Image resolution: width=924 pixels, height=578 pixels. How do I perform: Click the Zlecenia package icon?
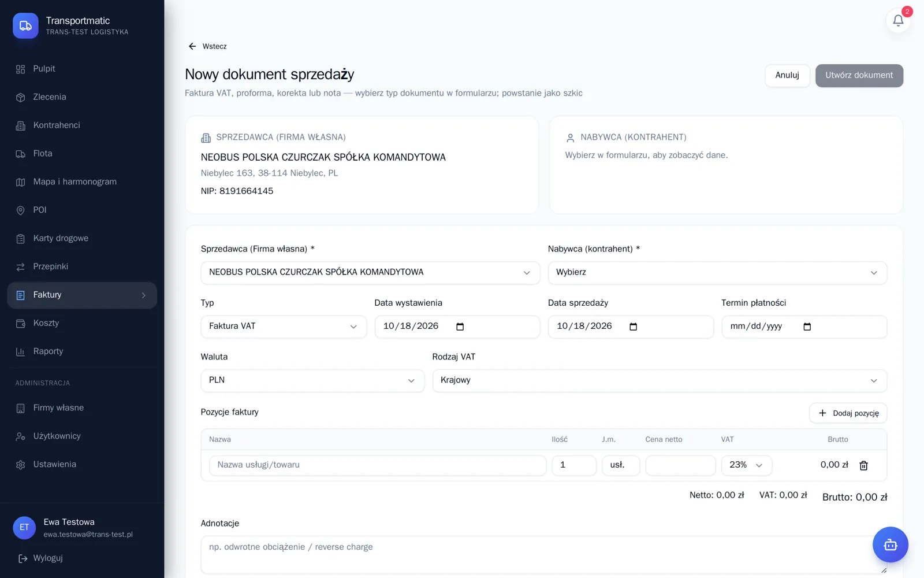(21, 97)
